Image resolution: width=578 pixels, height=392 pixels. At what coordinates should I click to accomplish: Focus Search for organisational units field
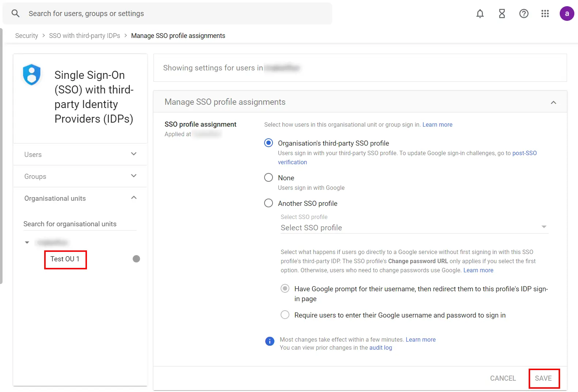pos(80,224)
